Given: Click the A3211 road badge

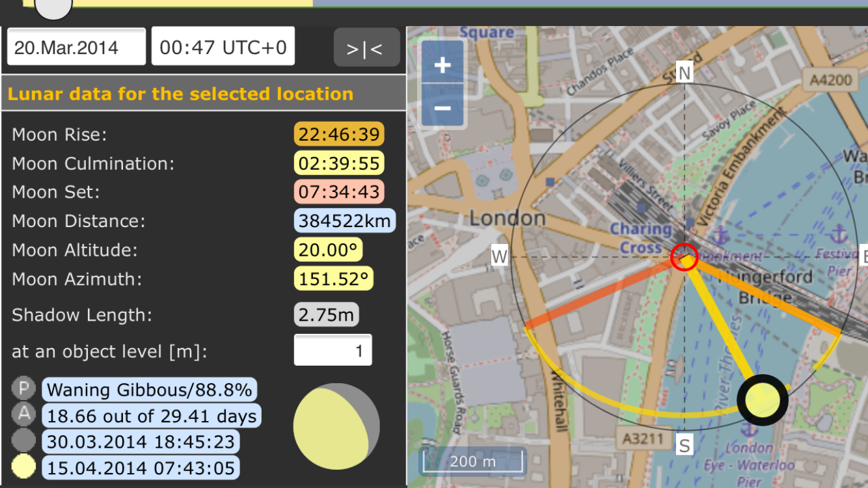Looking at the screenshot, I should click(642, 439).
